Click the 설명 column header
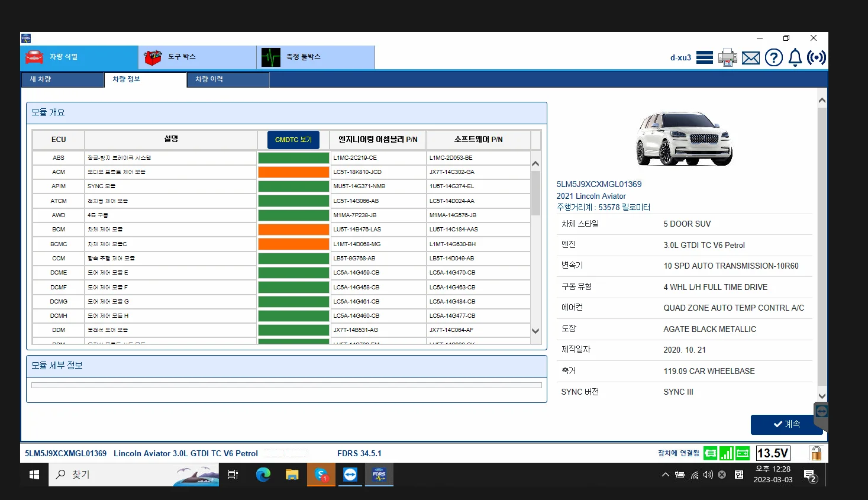 point(171,140)
